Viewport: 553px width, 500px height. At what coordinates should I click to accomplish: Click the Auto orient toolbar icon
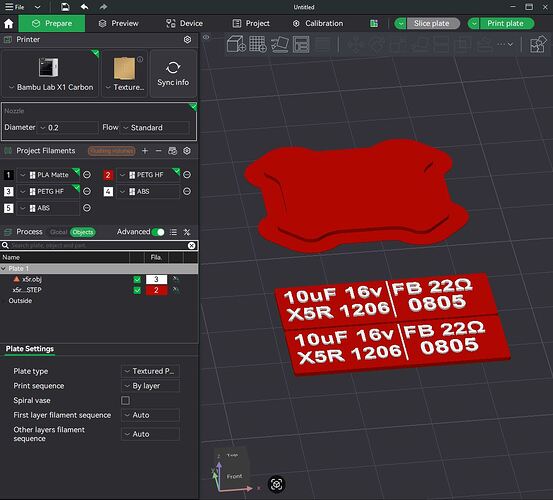coord(280,44)
